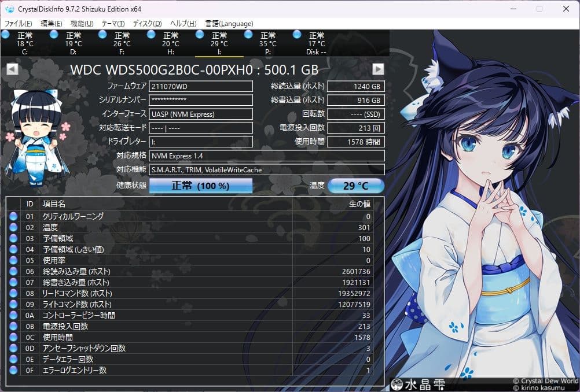Select the 総書き込み量 raw value 1921131
This screenshot has height=392, width=580.
(x=356, y=283)
